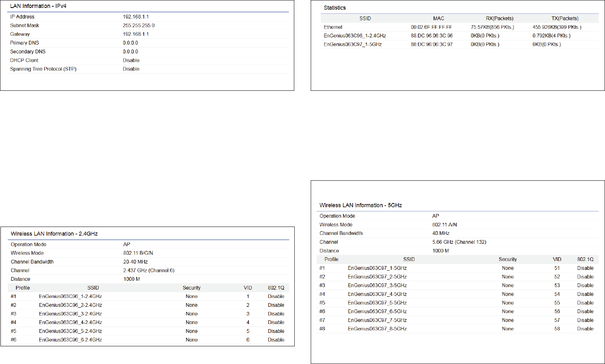This screenshot has width=605, height=364.
Task: Select the wireless mode value 802.11 A/N
Action: [x=444, y=225]
